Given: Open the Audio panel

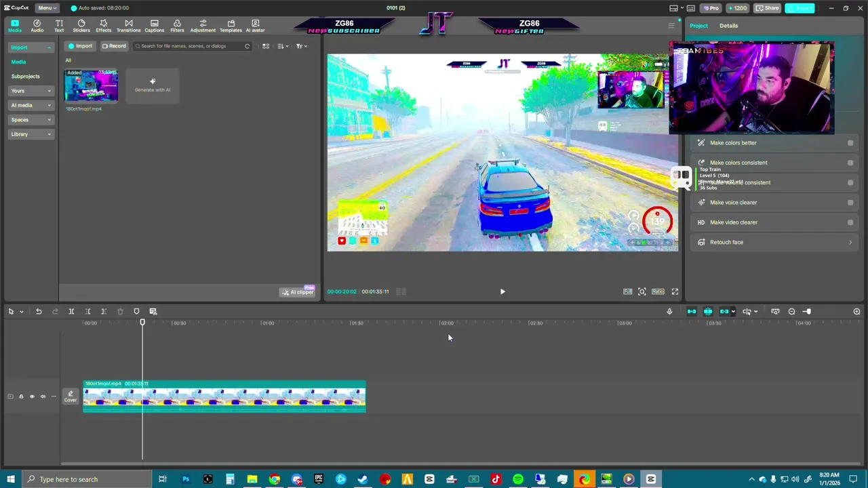Looking at the screenshot, I should click(x=37, y=26).
